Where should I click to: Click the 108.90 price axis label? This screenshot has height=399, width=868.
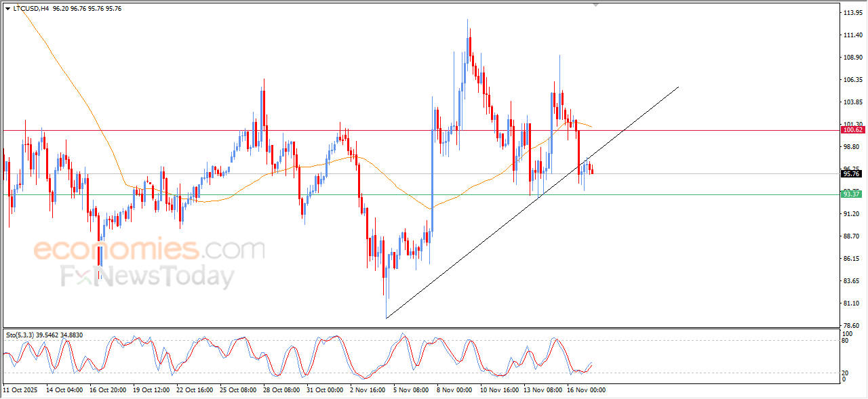[x=853, y=58]
